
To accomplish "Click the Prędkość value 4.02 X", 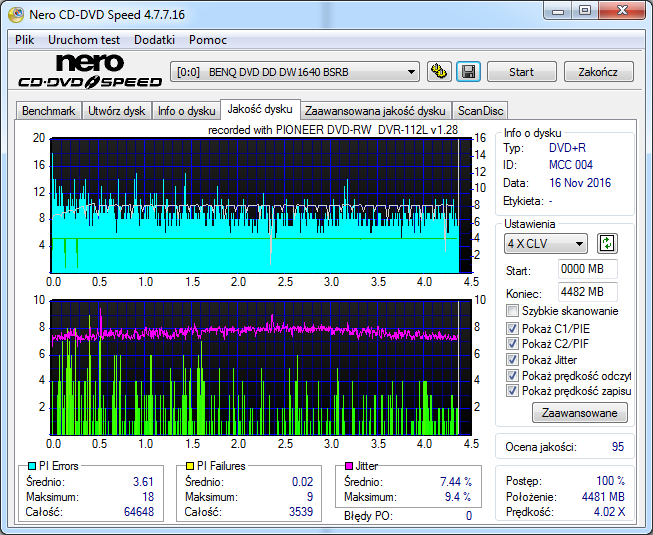I will [609, 512].
